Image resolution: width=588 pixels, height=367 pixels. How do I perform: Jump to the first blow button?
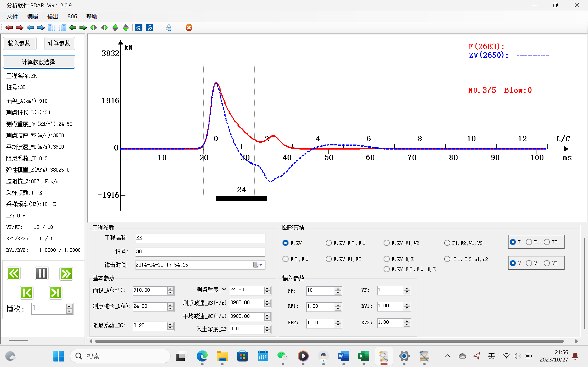[x=26, y=292]
